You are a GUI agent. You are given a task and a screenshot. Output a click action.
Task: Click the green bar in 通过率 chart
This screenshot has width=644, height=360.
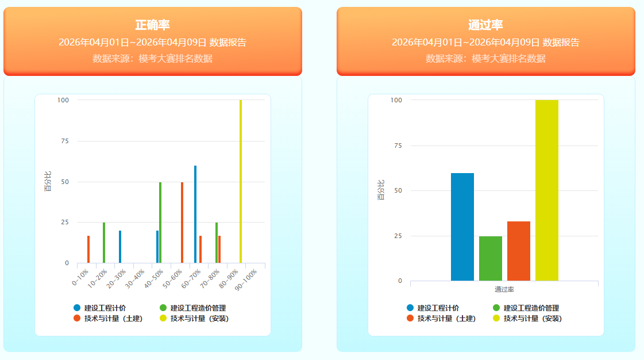(x=490, y=258)
